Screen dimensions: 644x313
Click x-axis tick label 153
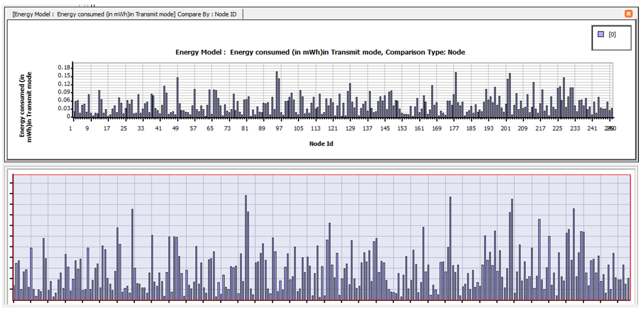(402, 128)
